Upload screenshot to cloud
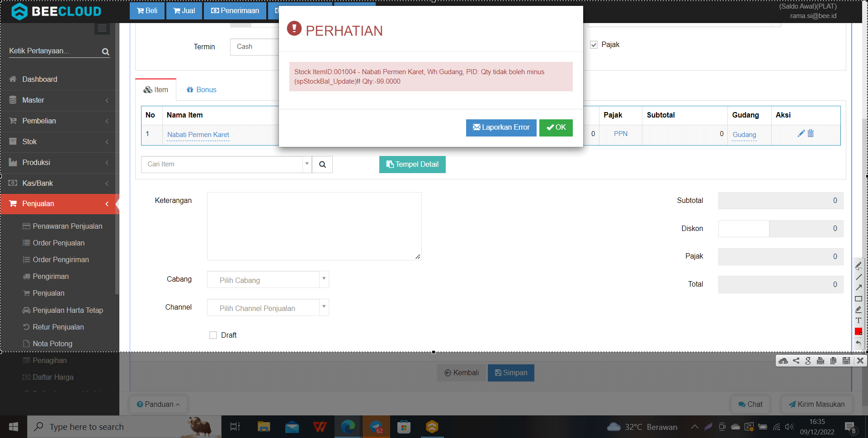The width and height of the screenshot is (868, 438). tap(783, 361)
